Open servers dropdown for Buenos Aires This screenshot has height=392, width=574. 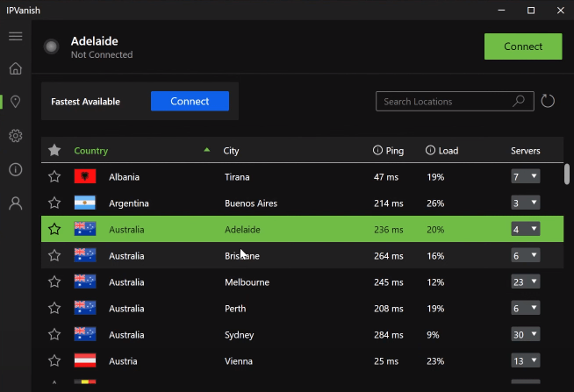pos(525,203)
